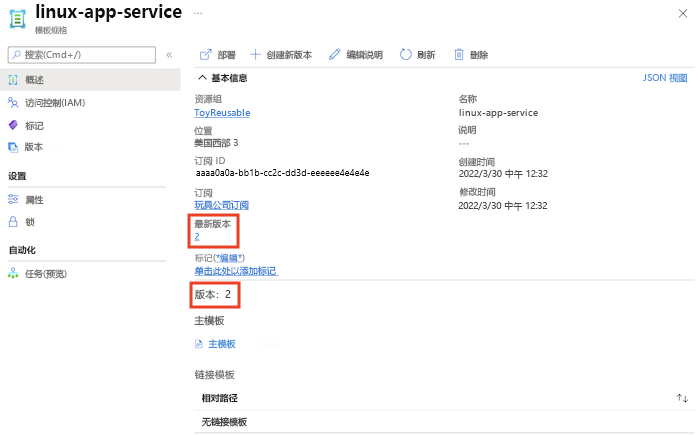The image size is (700, 435).
Task: Click the 创建时间 value 2022/3/30
Action: click(503, 174)
